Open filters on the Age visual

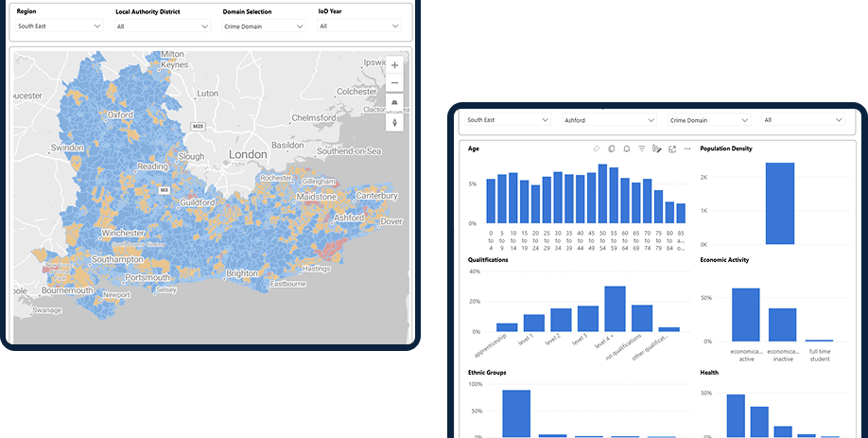tap(642, 149)
